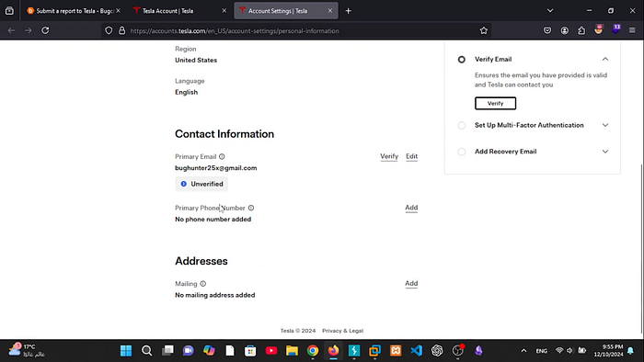Open site security padlock info
The width and height of the screenshot is (644, 362).
point(122,30)
